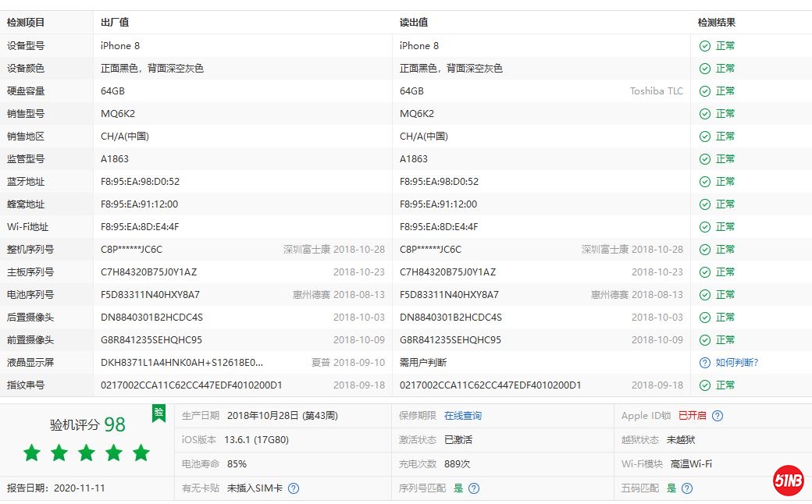The height and width of the screenshot is (504, 812).
Task: Click the 已激活 activation status
Action: 458,440
